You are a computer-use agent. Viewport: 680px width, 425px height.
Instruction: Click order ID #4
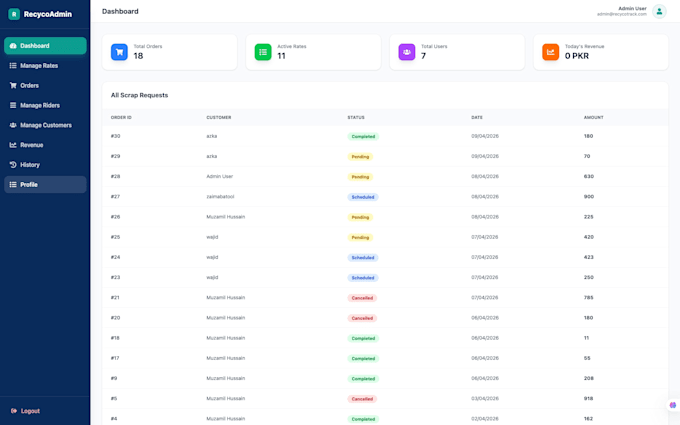point(114,418)
